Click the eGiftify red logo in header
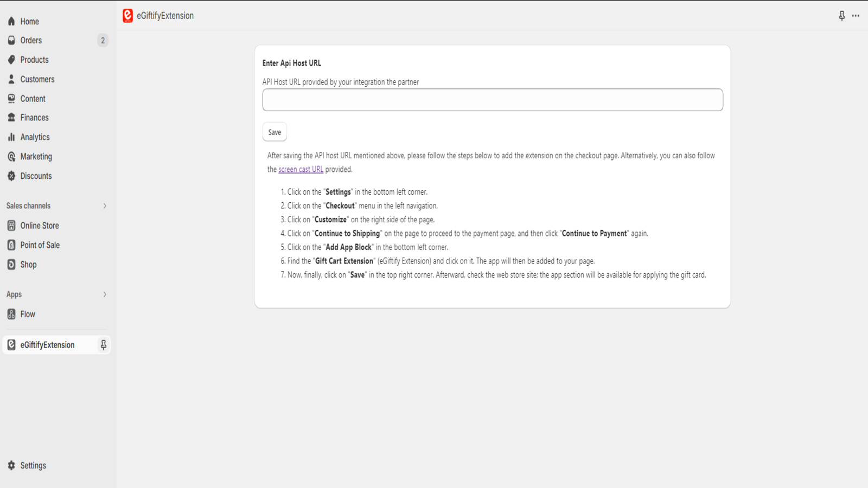Viewport: 868px width, 488px height. [x=127, y=16]
